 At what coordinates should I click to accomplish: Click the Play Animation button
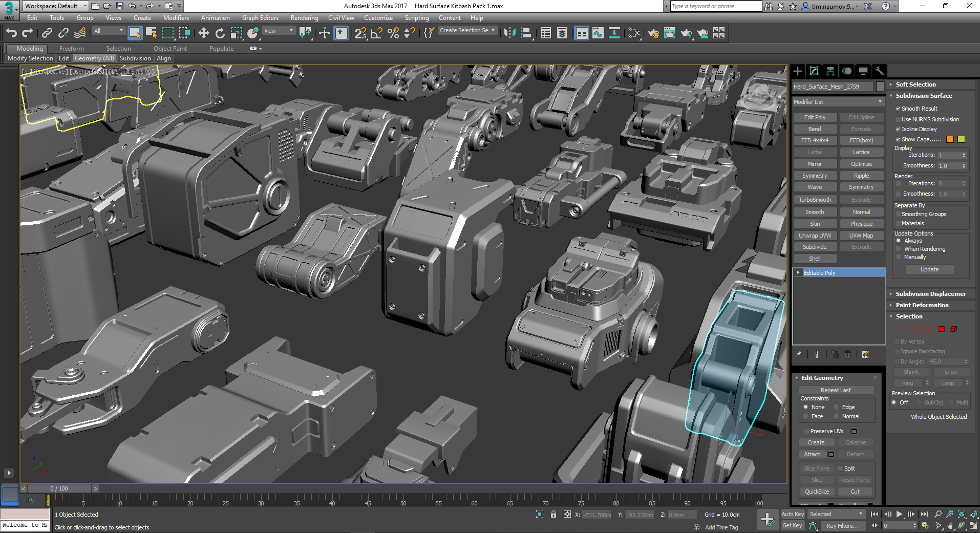pyautogui.click(x=900, y=514)
